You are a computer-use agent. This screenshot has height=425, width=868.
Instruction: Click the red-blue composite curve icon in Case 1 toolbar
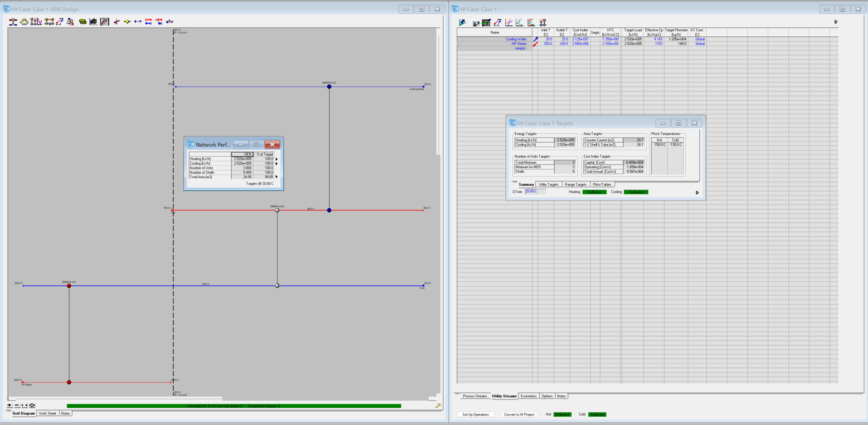[x=498, y=22]
